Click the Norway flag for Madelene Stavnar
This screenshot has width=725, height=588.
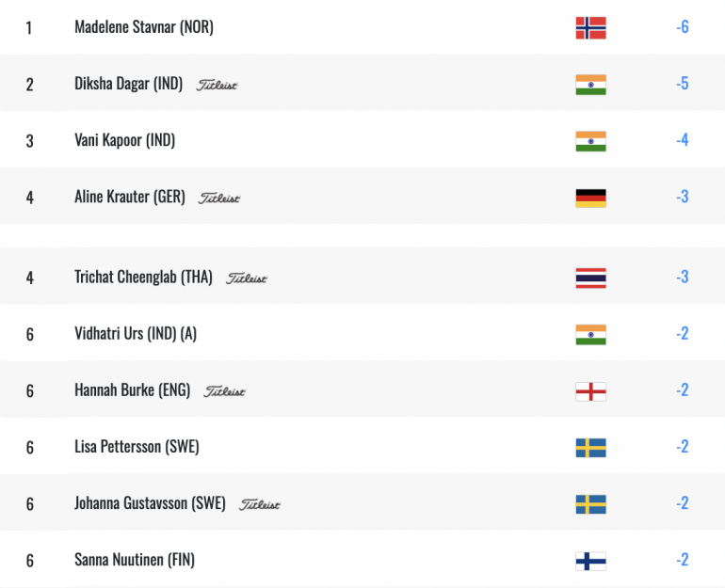590,27
